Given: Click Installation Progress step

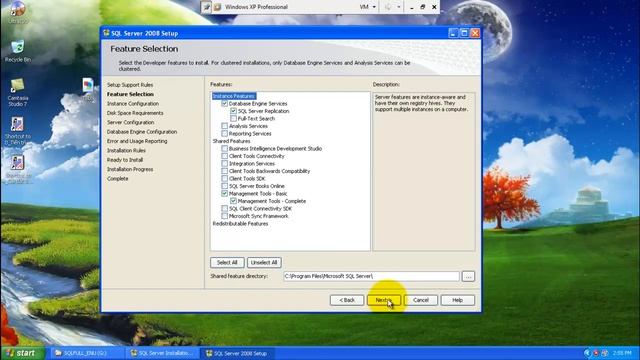Looking at the screenshot, I should pos(130,169).
